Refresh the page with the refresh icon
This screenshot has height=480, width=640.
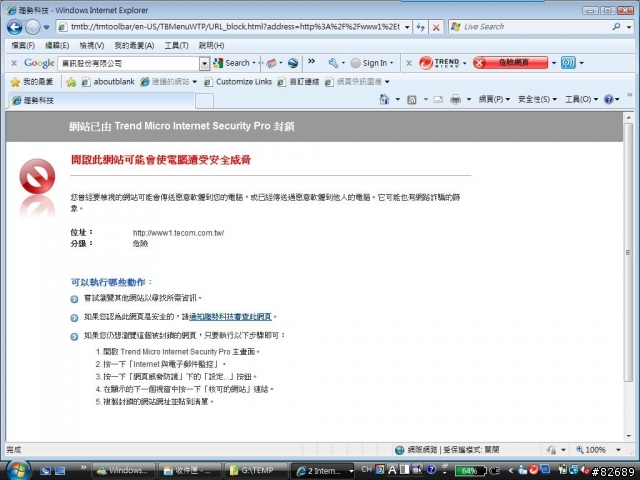point(420,27)
